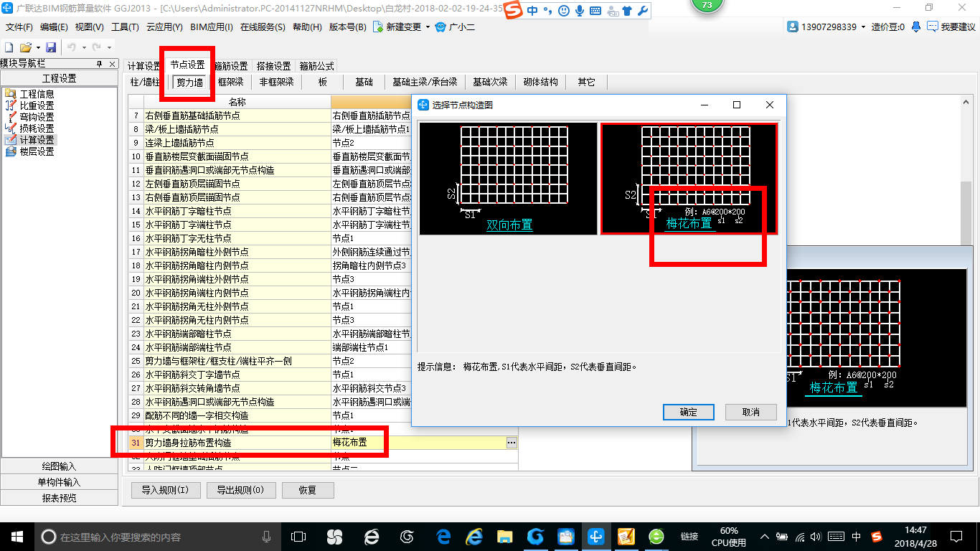Click the Redo arrow icon
Screen dimensions: 980x551
click(96, 47)
